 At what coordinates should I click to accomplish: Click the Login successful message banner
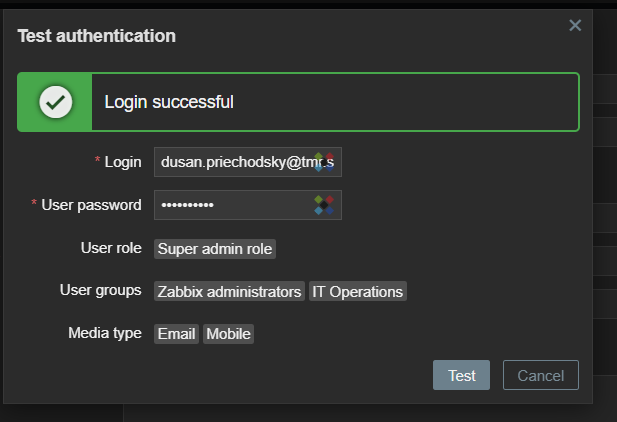pos(335,102)
